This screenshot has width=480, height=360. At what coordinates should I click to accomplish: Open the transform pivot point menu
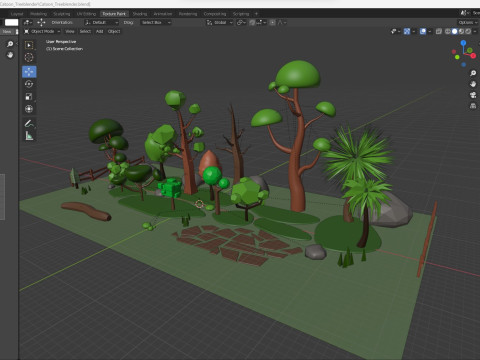[241, 22]
